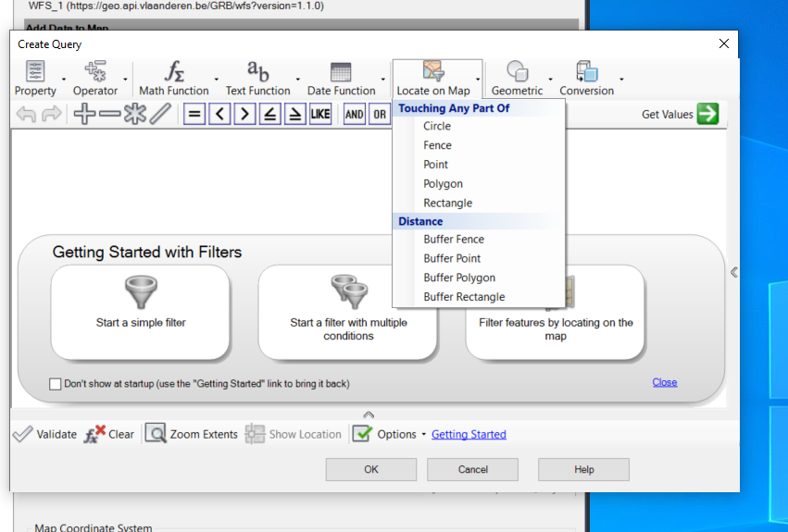Screen dimensions: 788x532
Task: Expand Conversion dropdown arrow
Action: pyautogui.click(x=621, y=80)
